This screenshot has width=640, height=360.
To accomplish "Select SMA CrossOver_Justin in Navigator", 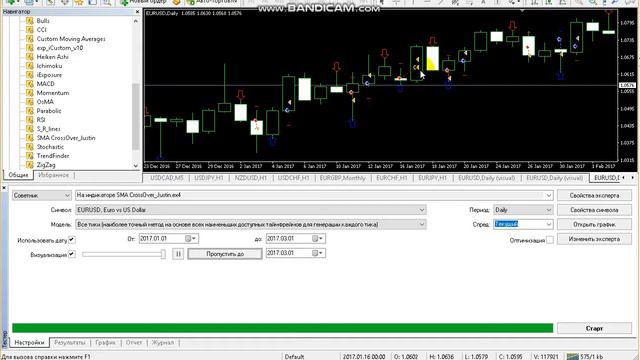I will [x=66, y=138].
